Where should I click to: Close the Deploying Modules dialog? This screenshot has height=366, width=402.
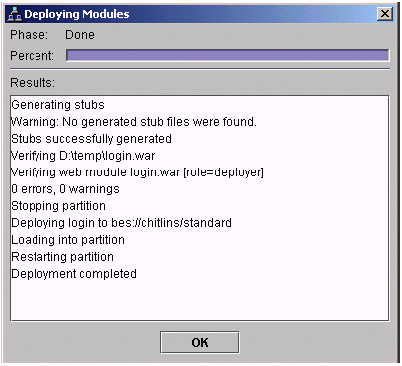(385, 14)
